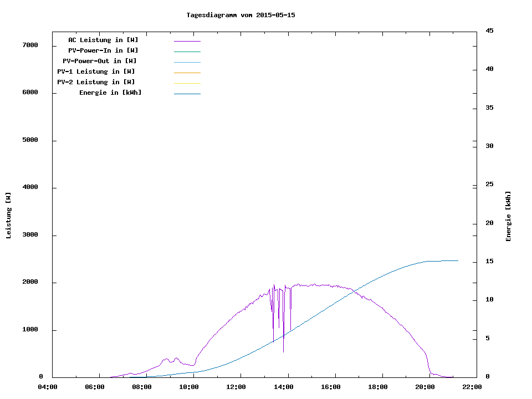532x399 pixels.
Task: Click the 22:00 label on the time axis
Action: tap(472, 387)
